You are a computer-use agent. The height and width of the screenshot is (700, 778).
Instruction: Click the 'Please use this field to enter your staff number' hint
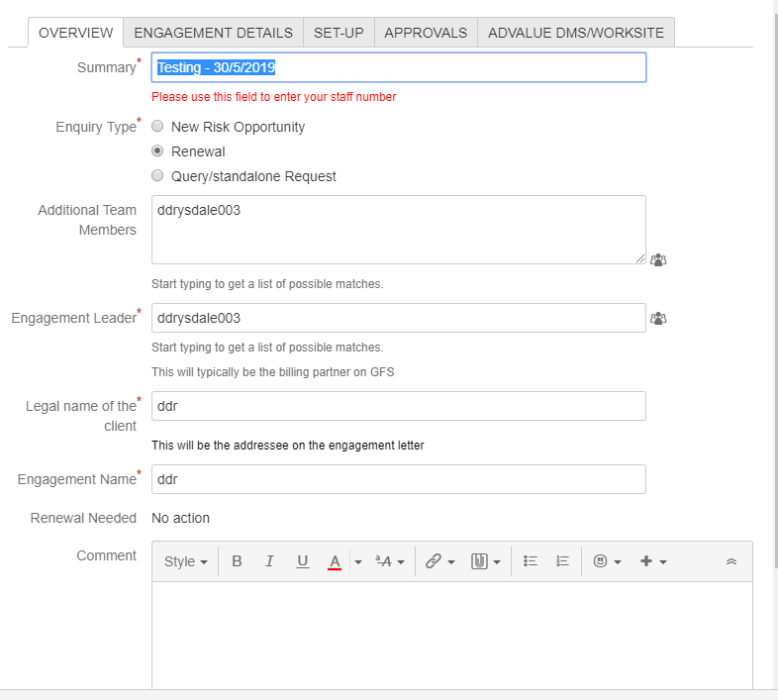[274, 97]
